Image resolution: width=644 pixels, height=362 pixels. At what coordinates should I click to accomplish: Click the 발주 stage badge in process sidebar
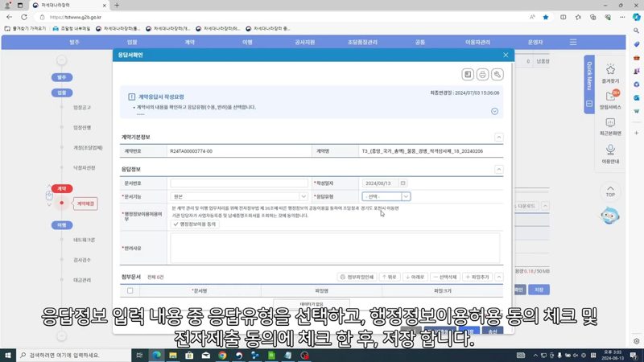point(62,77)
